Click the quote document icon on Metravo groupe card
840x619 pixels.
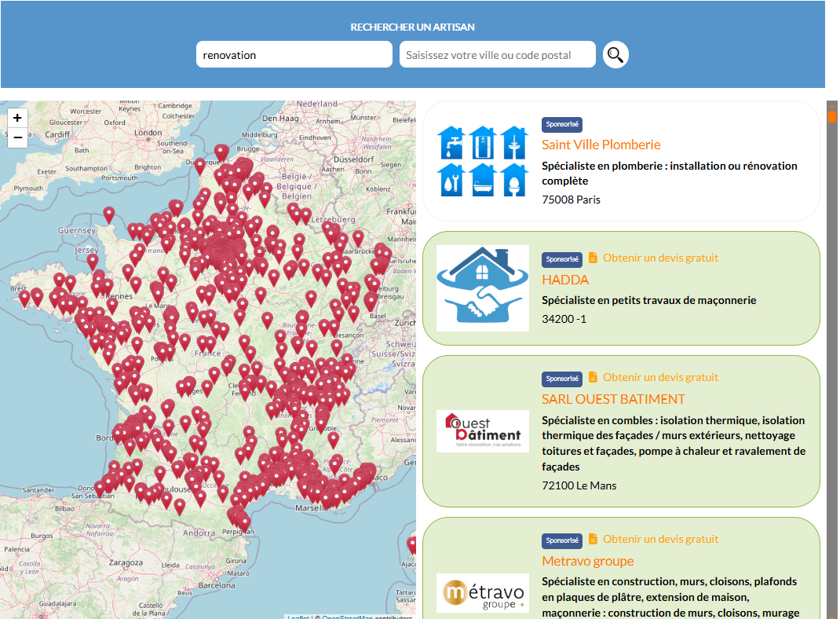(x=593, y=539)
